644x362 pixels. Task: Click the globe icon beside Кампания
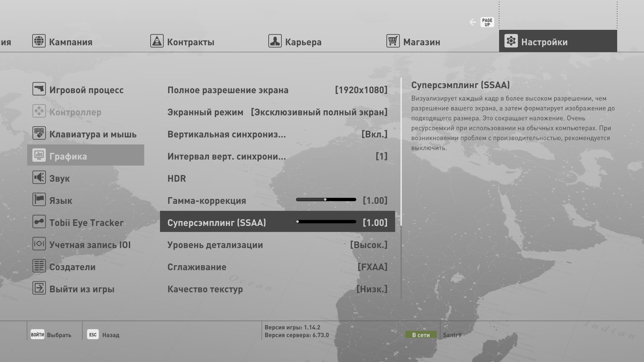coord(39,41)
